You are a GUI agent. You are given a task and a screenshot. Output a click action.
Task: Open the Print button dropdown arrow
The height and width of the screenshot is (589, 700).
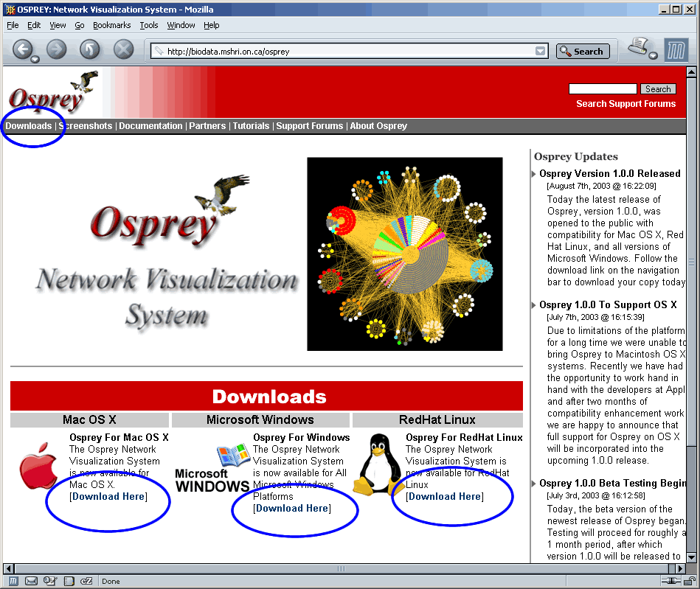pyautogui.click(x=653, y=56)
